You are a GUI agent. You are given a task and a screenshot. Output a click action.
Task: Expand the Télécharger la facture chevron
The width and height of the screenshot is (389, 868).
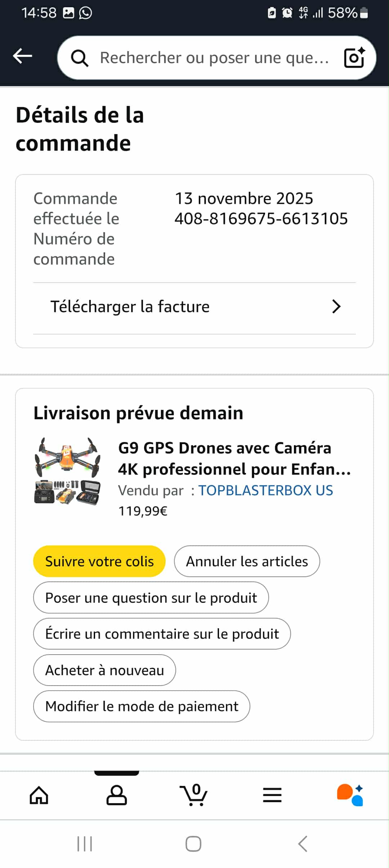point(336,307)
